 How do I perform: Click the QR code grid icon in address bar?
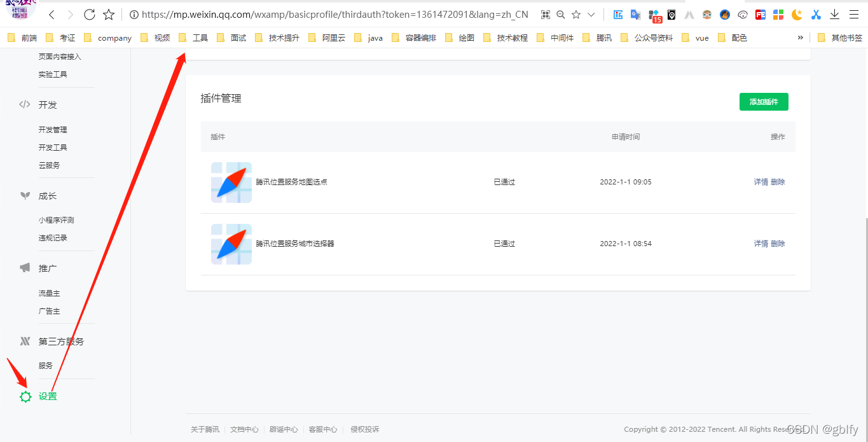[x=545, y=14]
